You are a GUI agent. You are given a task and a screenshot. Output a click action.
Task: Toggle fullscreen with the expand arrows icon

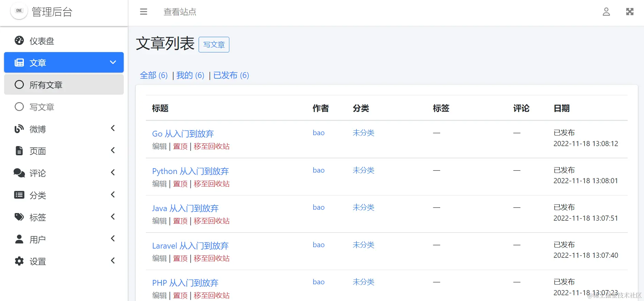point(630,12)
